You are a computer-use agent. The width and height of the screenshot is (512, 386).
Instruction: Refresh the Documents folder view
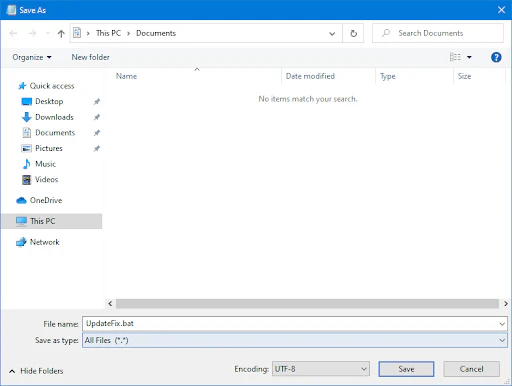pyautogui.click(x=353, y=33)
